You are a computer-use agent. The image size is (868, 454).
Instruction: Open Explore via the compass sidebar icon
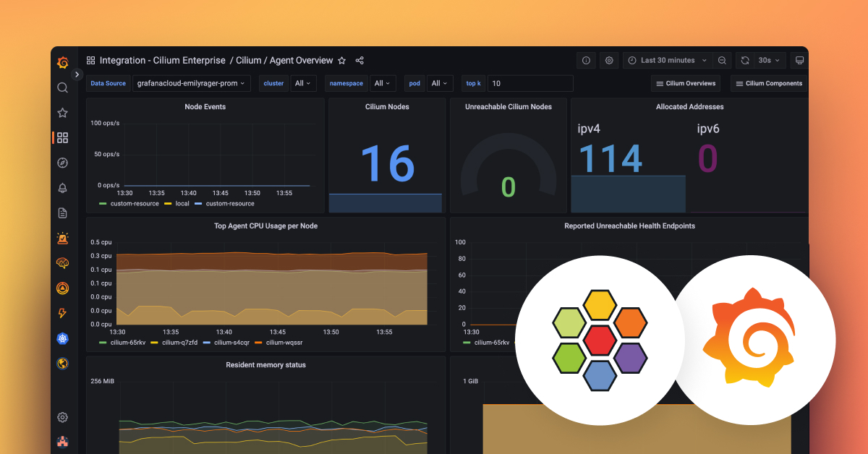tap(62, 162)
